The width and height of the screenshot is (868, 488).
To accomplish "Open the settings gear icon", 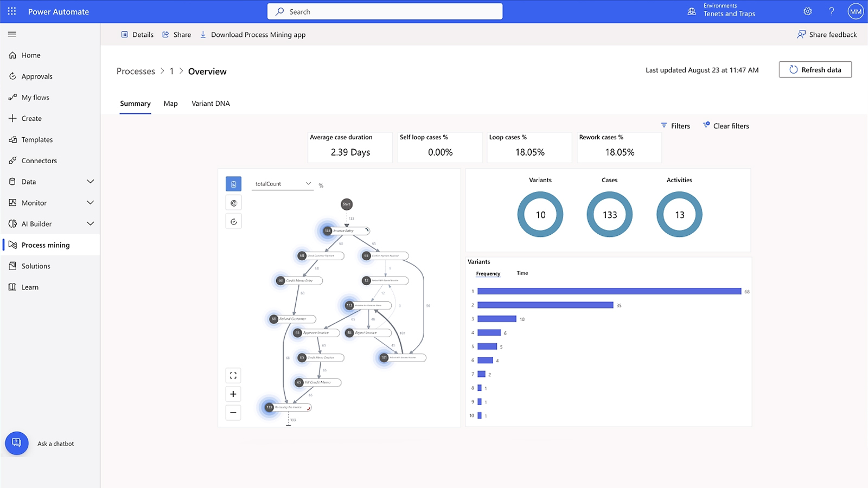I will coord(807,11).
